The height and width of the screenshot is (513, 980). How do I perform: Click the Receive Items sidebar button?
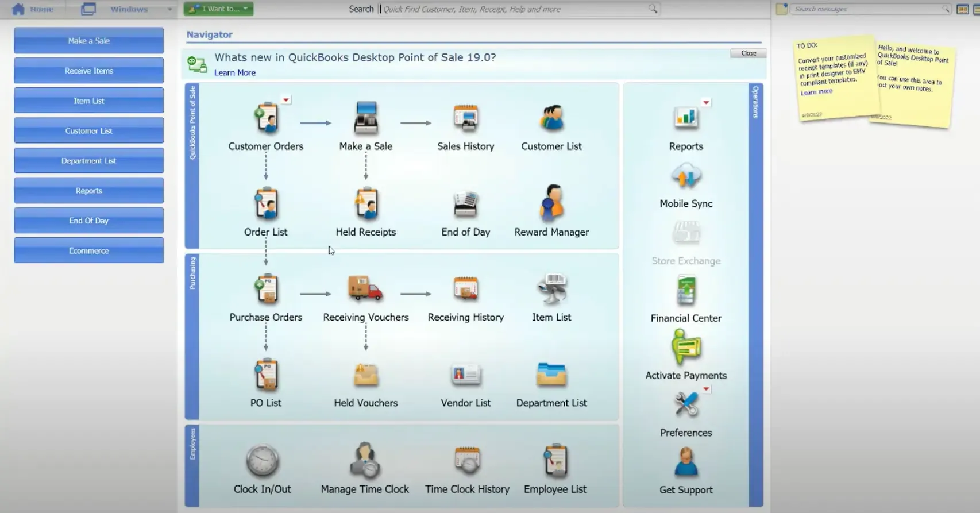[89, 71]
